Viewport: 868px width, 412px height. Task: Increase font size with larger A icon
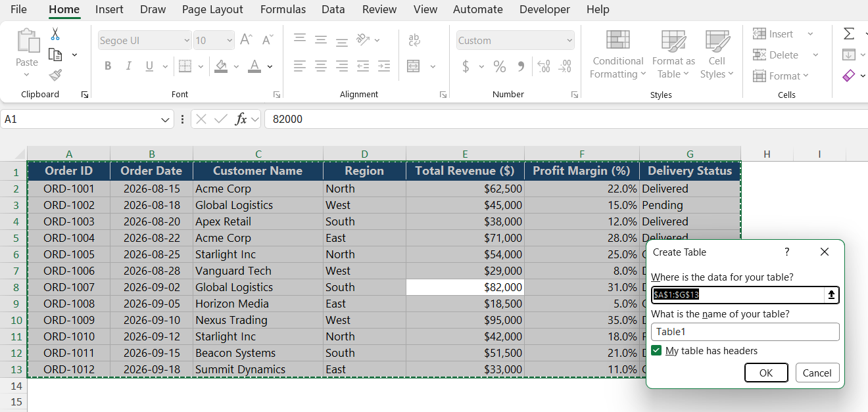246,40
